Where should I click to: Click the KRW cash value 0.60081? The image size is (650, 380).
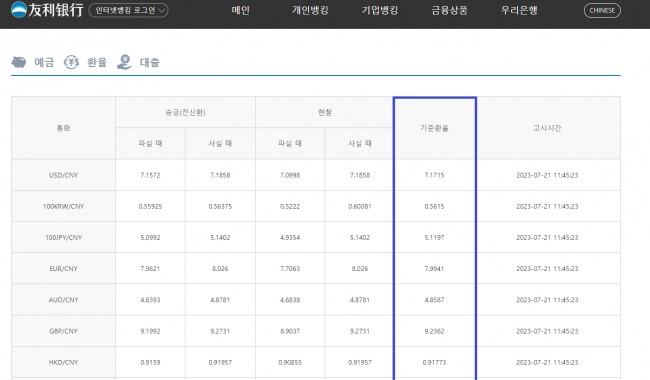click(360, 206)
